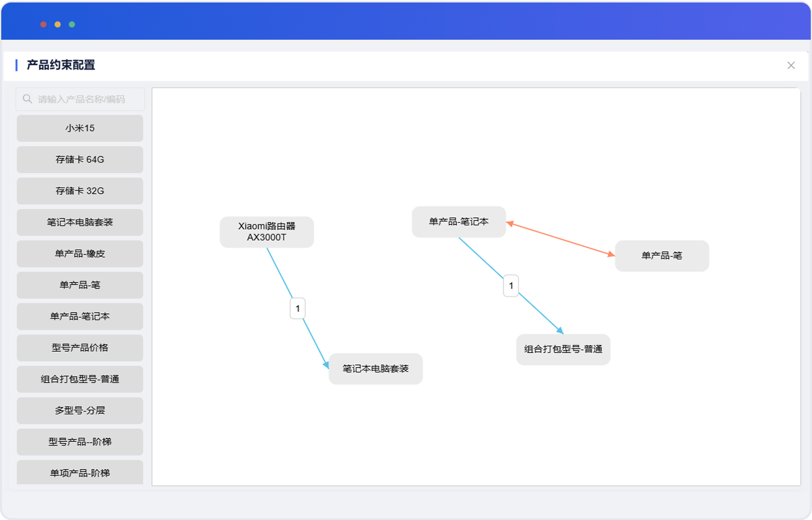Choose 多型号-分层 from the sidebar list
Viewport: 812px width, 520px height.
point(79,410)
